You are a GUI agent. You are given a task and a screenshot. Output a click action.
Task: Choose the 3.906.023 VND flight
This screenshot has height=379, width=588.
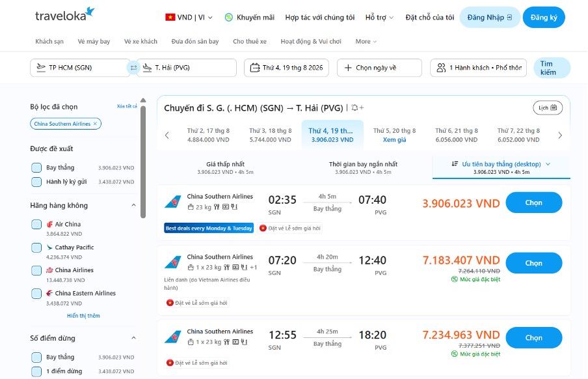point(533,203)
